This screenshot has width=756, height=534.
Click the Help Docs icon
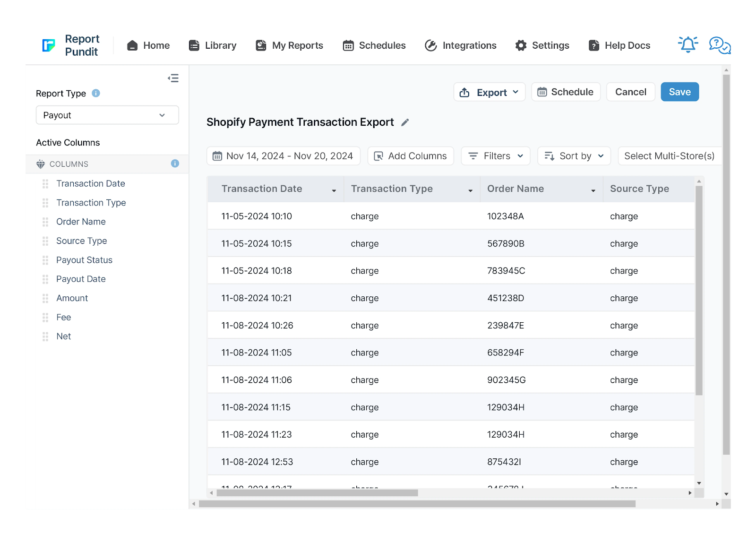(594, 45)
